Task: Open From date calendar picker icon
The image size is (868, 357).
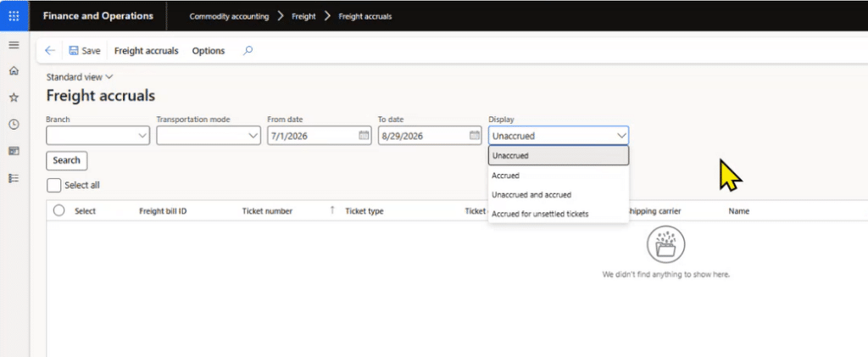Action: pyautogui.click(x=364, y=135)
